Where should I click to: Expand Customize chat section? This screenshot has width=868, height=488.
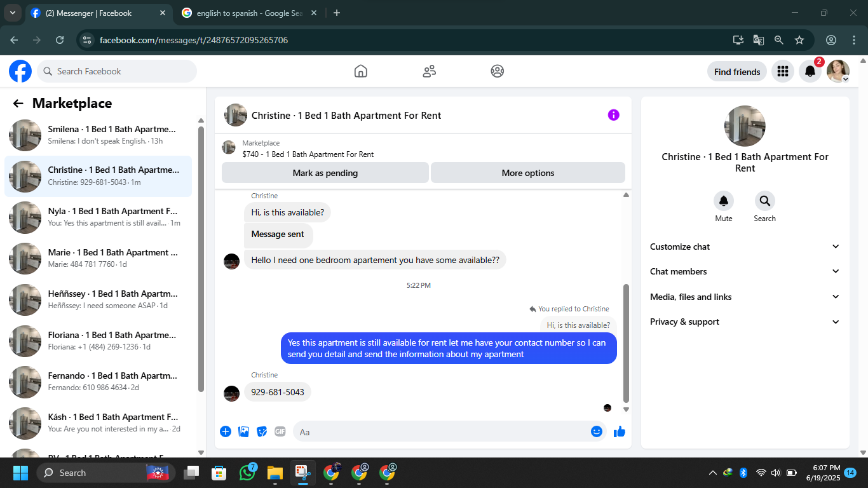pos(745,247)
